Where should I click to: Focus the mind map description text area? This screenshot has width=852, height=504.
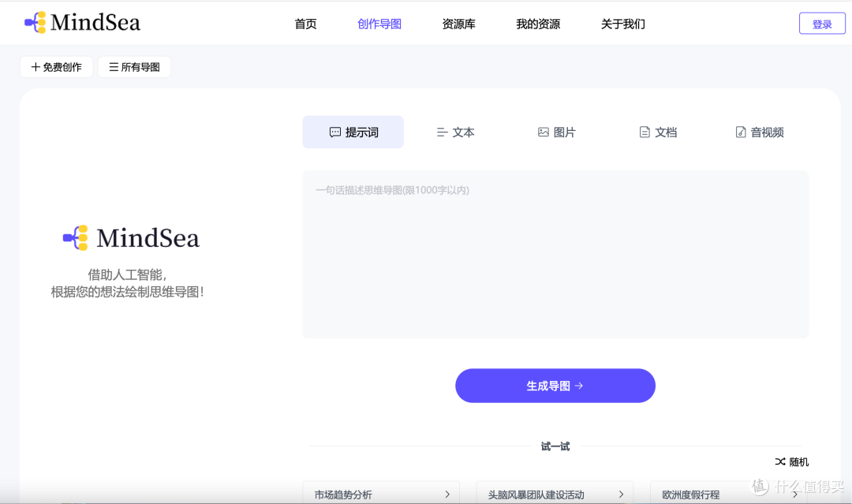(555, 254)
